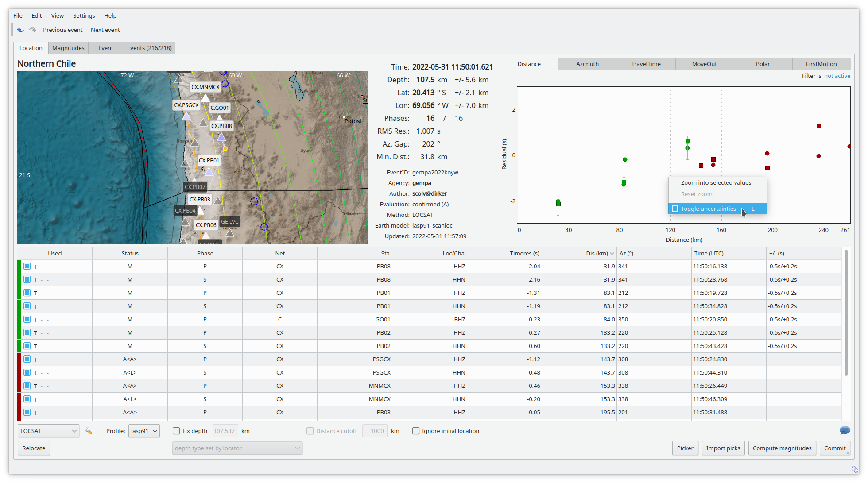Click the Phase column header
Screen dimensions: 868x483
point(205,253)
